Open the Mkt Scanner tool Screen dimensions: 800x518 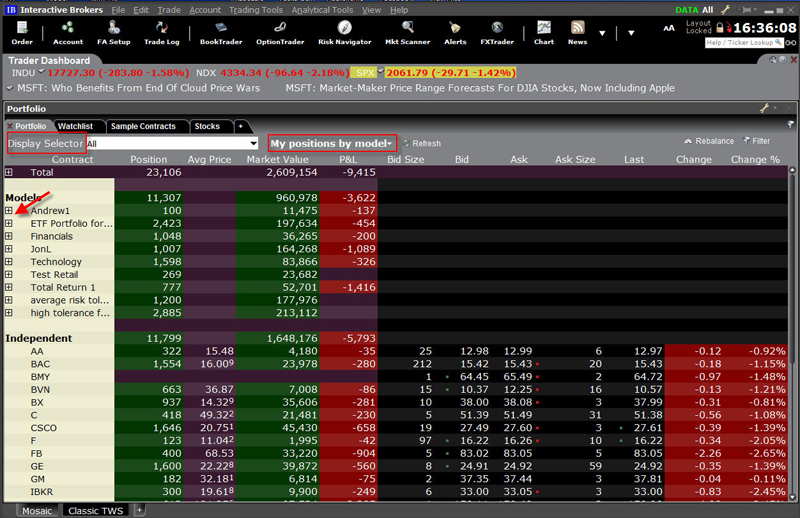407,33
